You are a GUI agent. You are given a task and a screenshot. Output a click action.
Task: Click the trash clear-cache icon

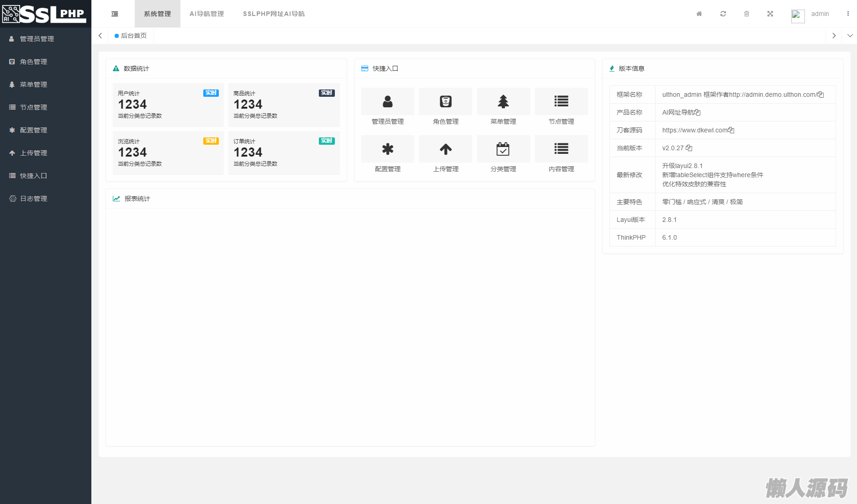(x=746, y=14)
